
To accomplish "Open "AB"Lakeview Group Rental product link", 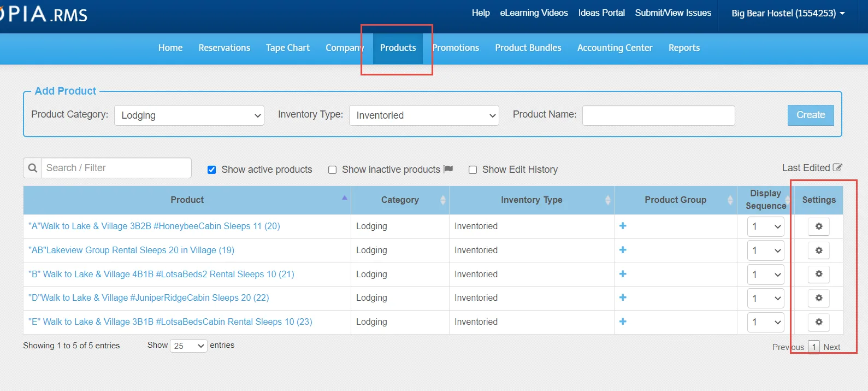I will (131, 250).
